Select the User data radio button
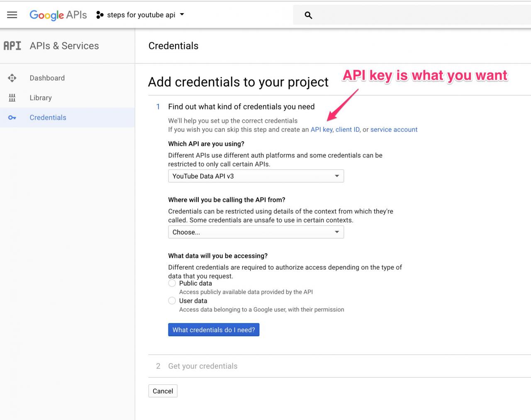The width and height of the screenshot is (531, 420). click(x=172, y=301)
